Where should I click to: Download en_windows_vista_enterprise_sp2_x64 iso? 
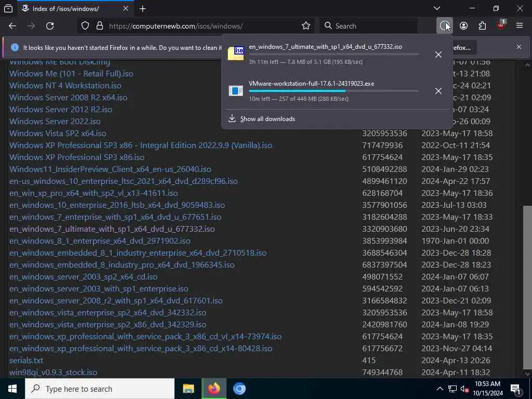coord(108,312)
